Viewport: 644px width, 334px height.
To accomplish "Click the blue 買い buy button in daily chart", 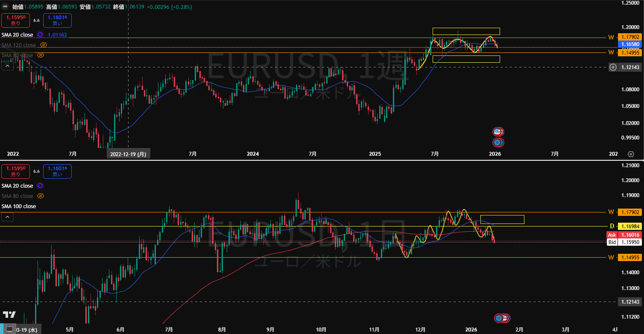I will pyautogui.click(x=57, y=171).
